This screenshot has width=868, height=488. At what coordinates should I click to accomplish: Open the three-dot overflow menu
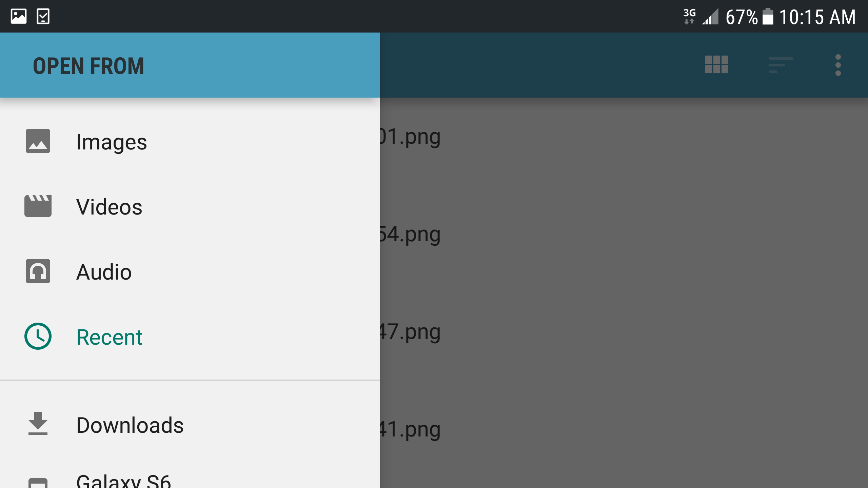click(x=838, y=65)
